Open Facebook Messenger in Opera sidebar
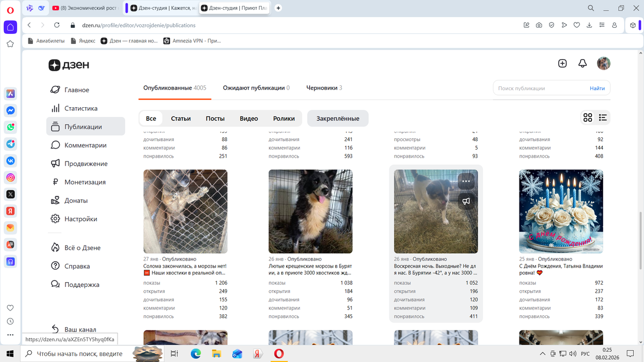 tap(10, 110)
